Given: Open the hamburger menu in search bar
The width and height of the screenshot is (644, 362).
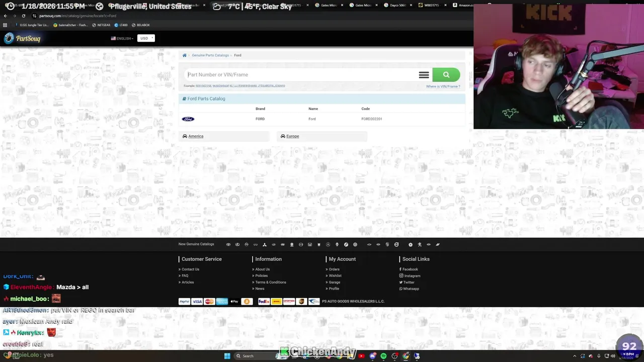Looking at the screenshot, I should [x=424, y=75].
